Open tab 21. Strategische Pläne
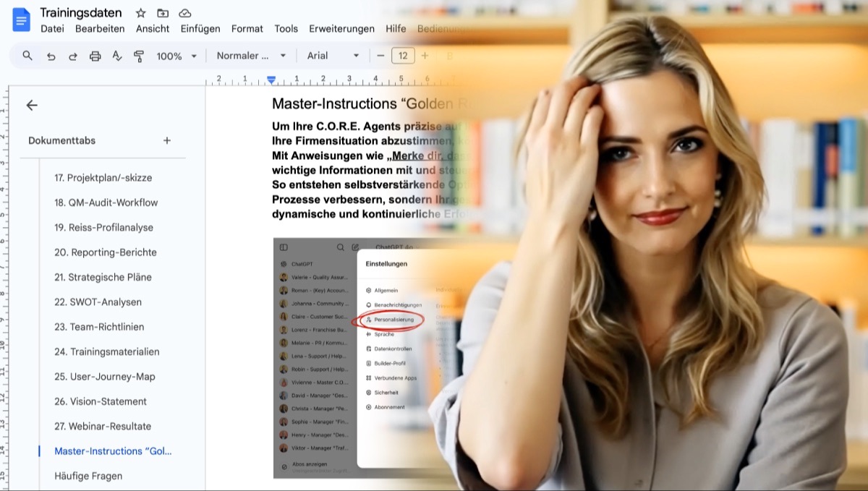868x491 pixels. pos(103,277)
